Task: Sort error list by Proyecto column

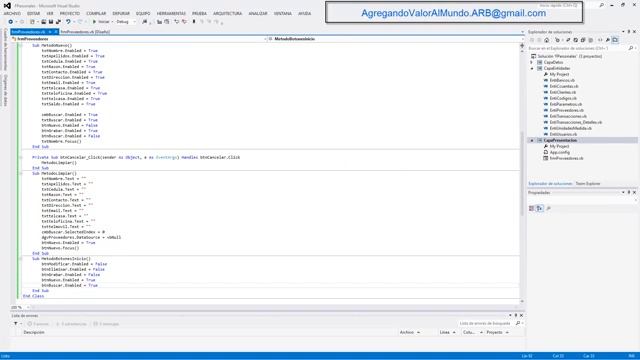Action: click(x=497, y=333)
